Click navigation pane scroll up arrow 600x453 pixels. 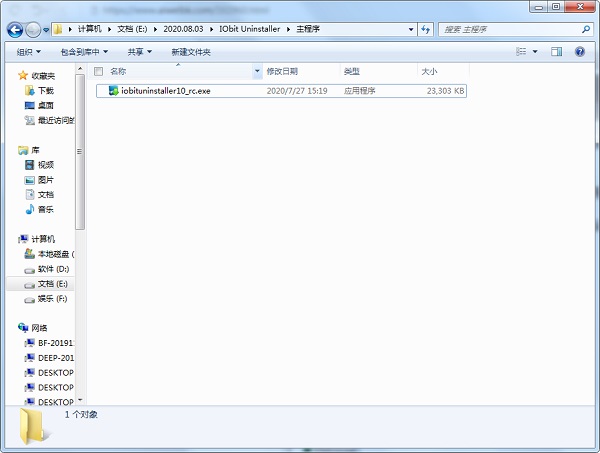pyautogui.click(x=80, y=69)
